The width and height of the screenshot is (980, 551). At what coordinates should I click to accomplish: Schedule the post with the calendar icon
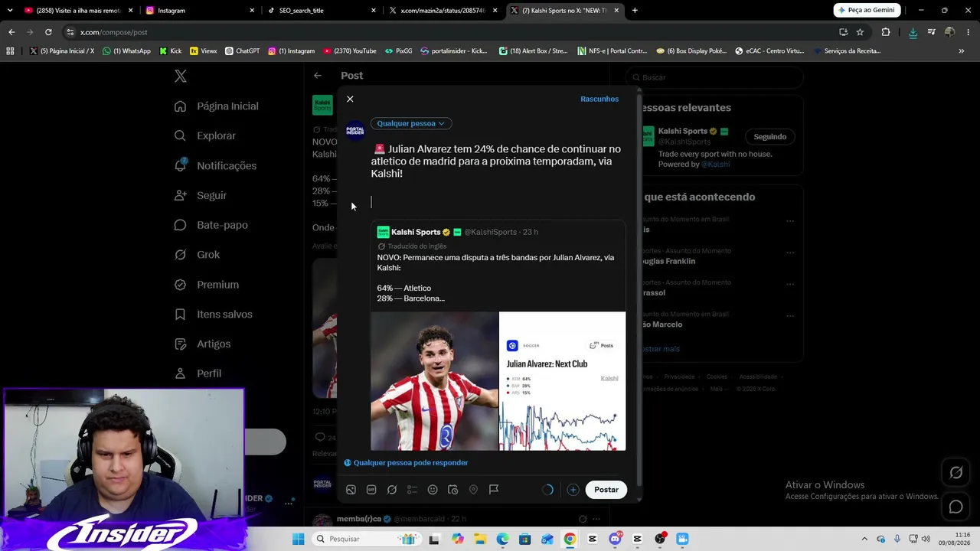[452, 490]
